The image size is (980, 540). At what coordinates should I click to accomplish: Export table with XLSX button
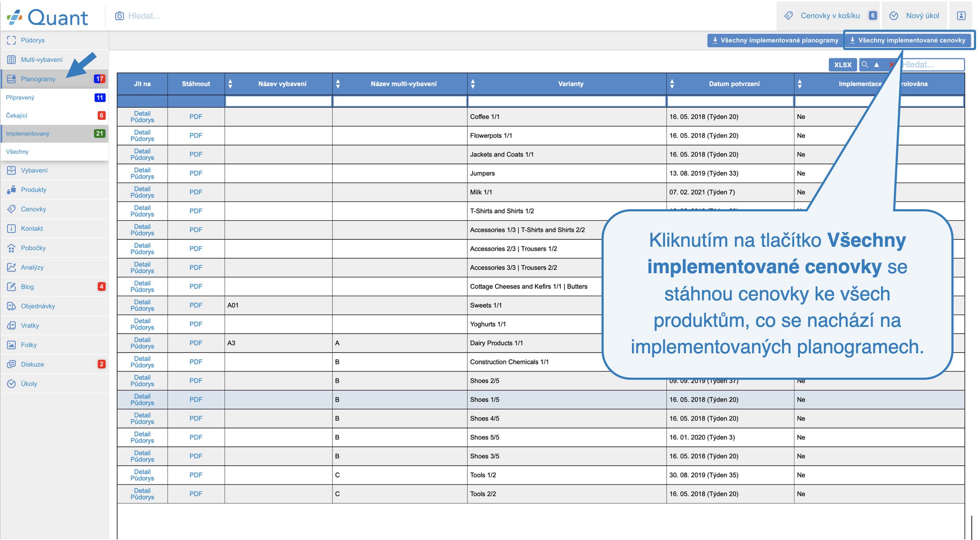coord(843,65)
